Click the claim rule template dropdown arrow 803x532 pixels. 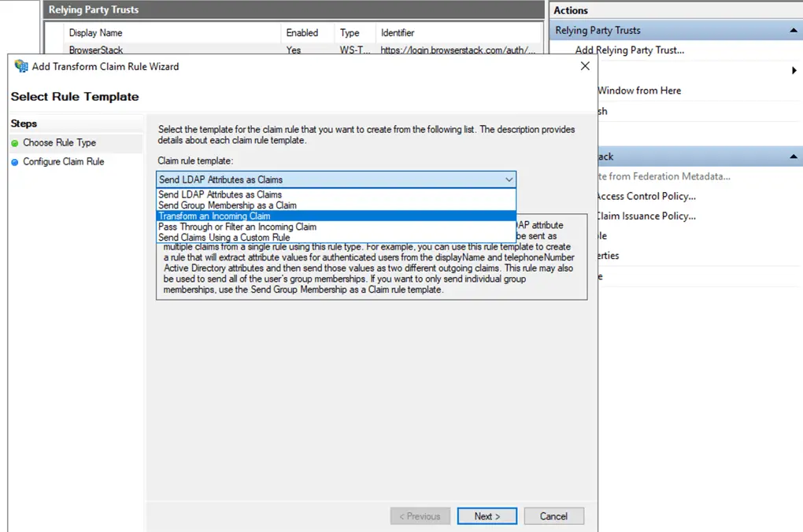(508, 180)
